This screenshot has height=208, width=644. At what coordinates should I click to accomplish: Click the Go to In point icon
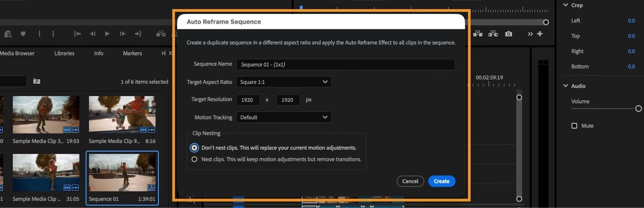click(x=77, y=34)
